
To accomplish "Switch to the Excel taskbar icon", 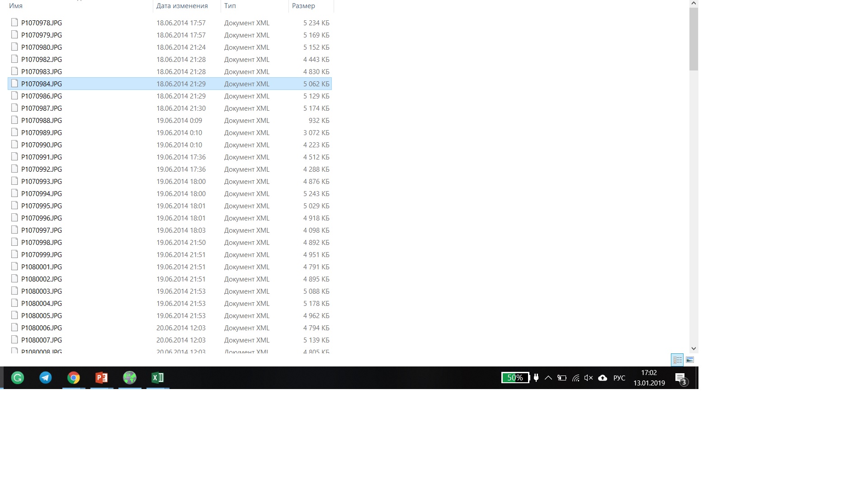I will tap(158, 378).
